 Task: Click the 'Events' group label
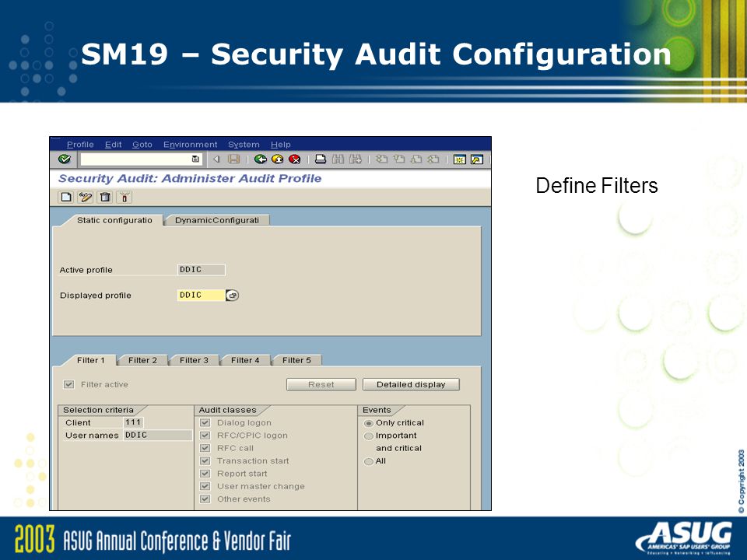pos(377,410)
